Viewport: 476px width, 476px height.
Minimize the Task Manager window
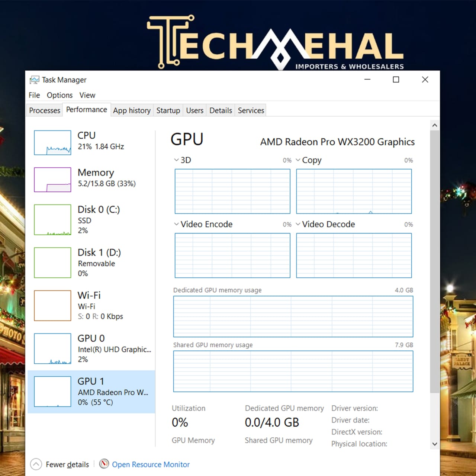click(x=367, y=80)
